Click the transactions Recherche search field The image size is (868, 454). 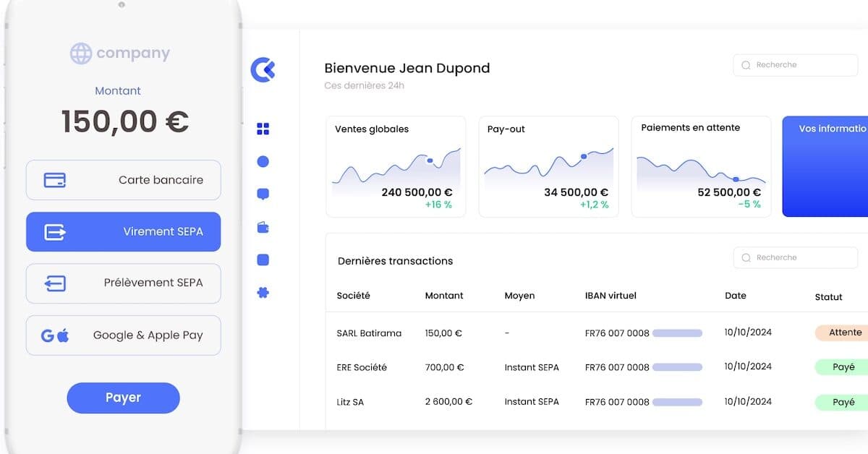click(x=795, y=258)
